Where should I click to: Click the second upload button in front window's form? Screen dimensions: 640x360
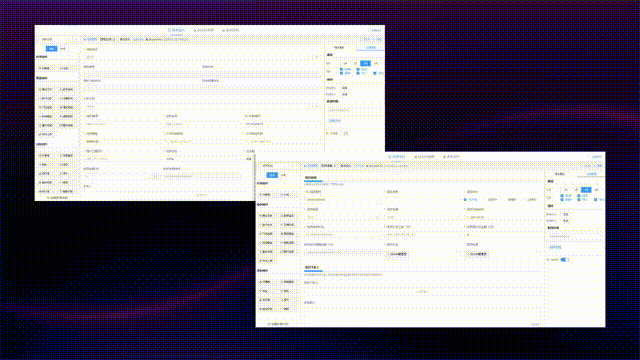point(476,254)
